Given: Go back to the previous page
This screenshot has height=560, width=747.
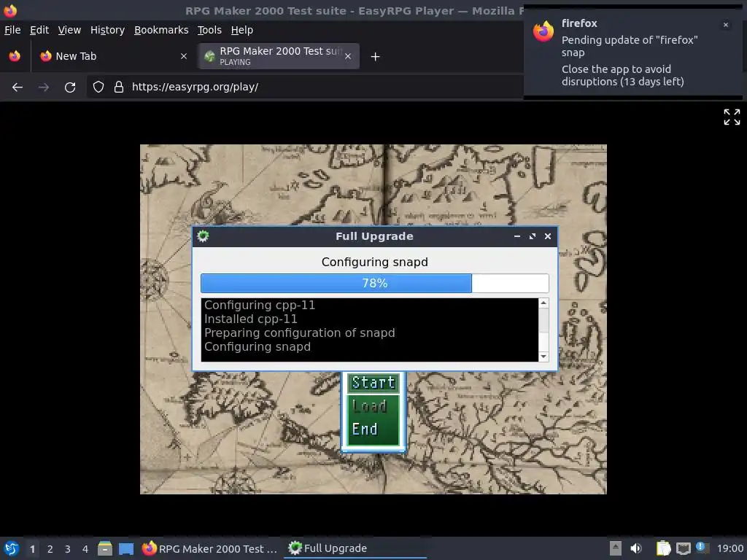Looking at the screenshot, I should pos(18,87).
